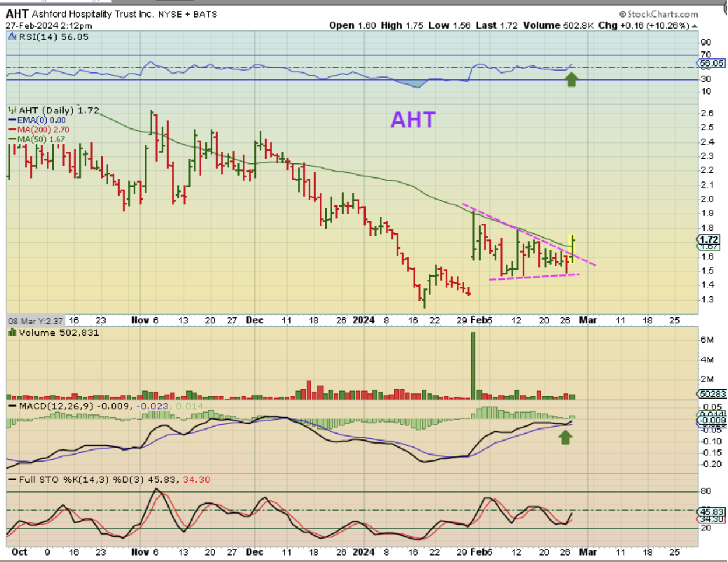Click the -0.009 MACD value tag on axis
The width and height of the screenshot is (728, 562).
(712, 420)
